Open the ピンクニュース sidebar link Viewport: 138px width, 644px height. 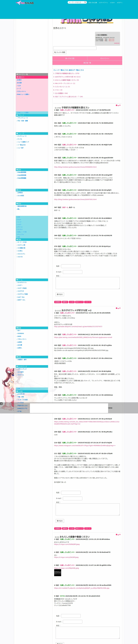coord(22,136)
